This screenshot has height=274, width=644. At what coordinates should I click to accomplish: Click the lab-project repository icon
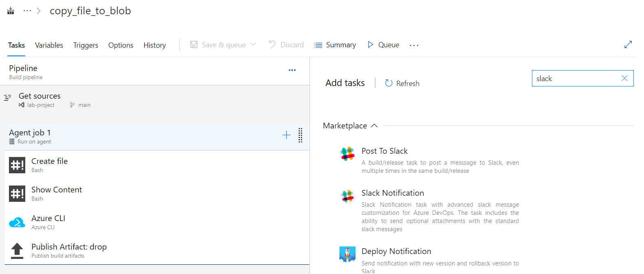pyautogui.click(x=21, y=105)
